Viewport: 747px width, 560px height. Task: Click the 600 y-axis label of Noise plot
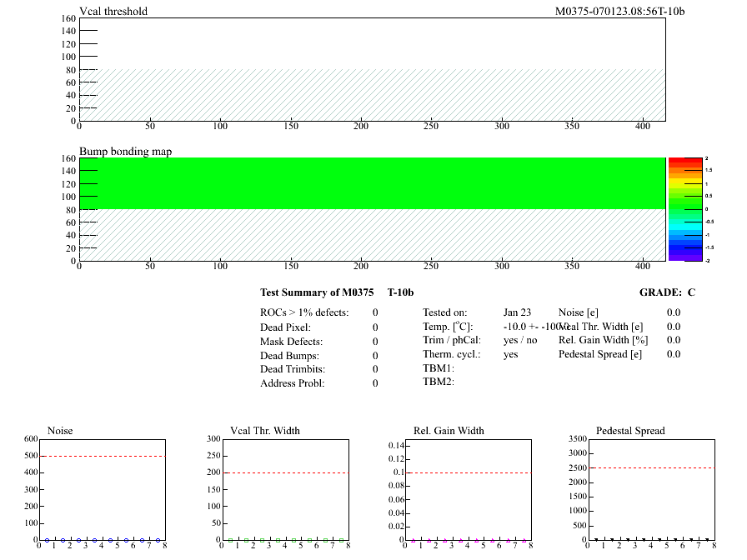pyautogui.click(x=31, y=438)
